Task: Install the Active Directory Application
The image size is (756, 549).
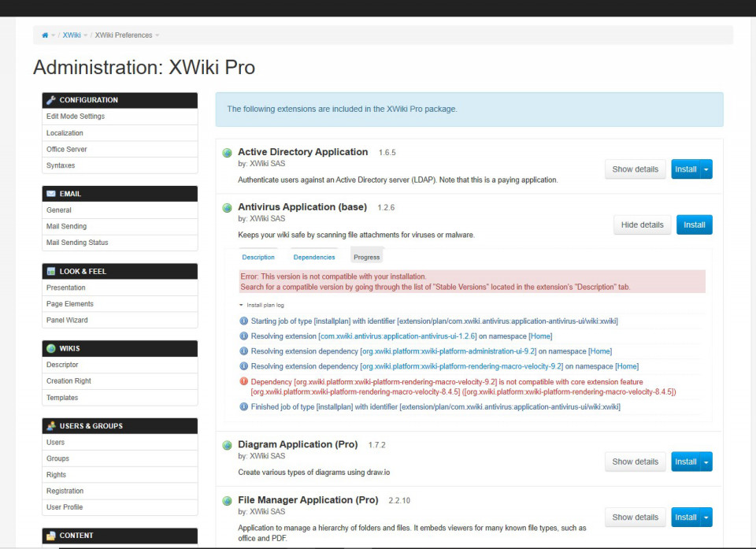Action: [686, 169]
